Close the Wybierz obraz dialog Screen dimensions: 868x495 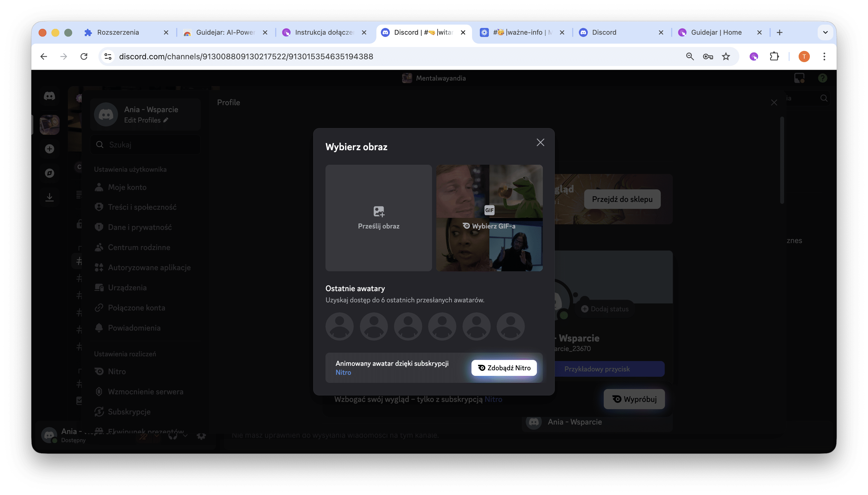540,142
